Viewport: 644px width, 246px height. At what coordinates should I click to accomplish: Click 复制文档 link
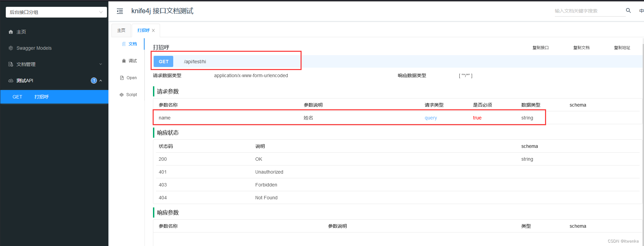coord(582,48)
